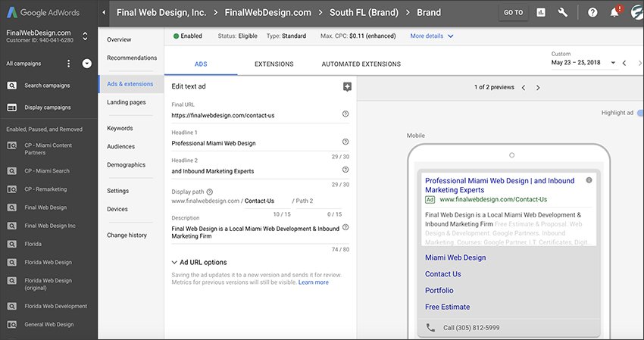Click South FL (Brand) breadcrumb

click(x=364, y=12)
